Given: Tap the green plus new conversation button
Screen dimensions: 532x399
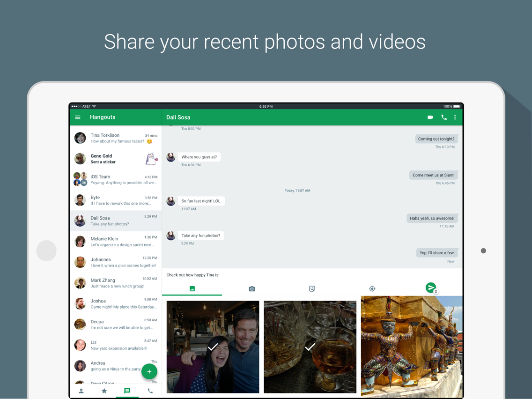Looking at the screenshot, I should point(149,371).
